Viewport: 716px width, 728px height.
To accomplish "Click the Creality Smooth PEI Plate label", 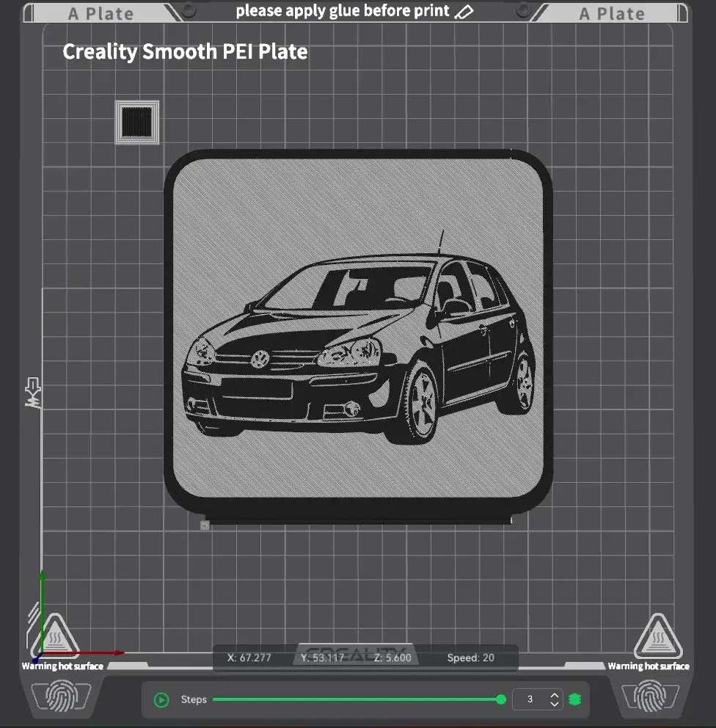I will click(x=185, y=51).
